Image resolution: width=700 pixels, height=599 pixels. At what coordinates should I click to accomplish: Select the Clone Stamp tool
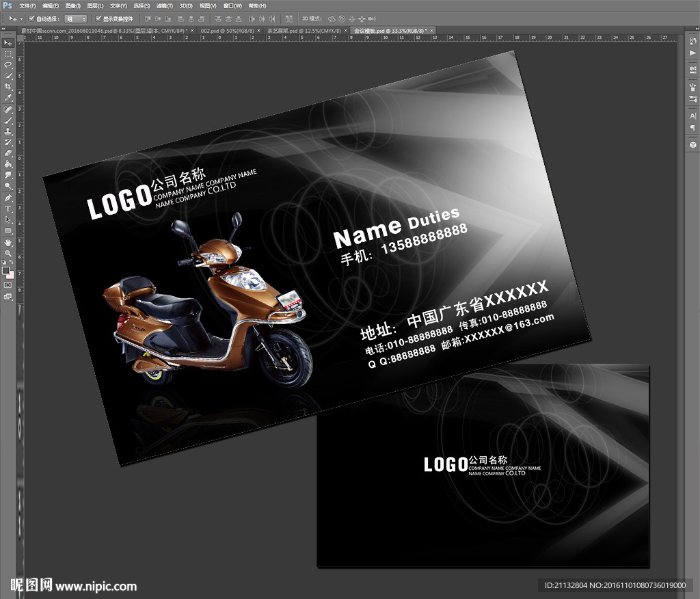(8, 131)
